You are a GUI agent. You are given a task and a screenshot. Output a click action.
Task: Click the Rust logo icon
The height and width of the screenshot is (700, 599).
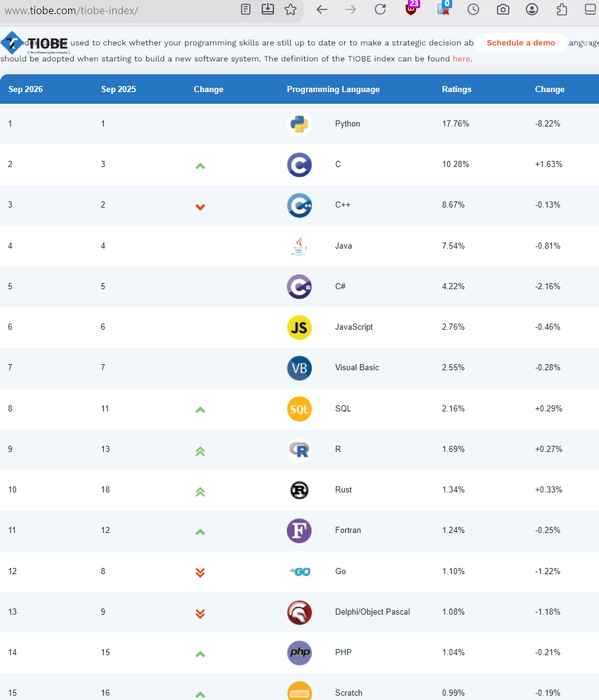(x=299, y=490)
